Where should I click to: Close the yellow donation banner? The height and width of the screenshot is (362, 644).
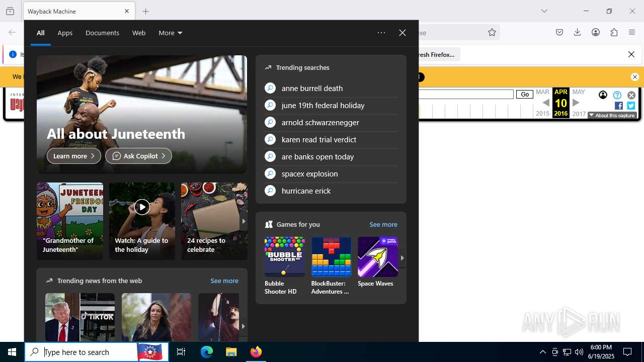(635, 77)
